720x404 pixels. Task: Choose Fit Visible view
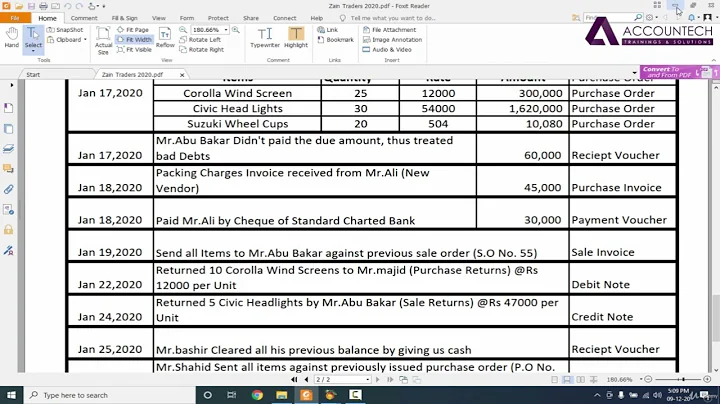[x=134, y=50]
